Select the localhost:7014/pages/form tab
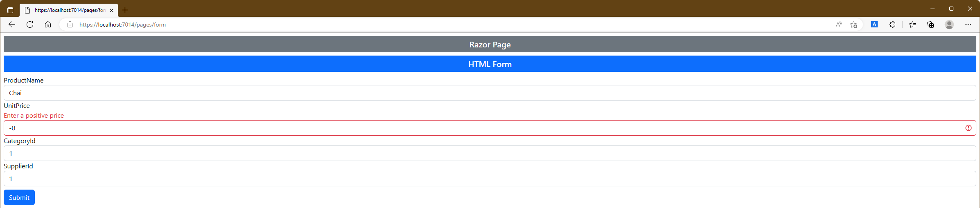The image size is (980, 208). 69,10
